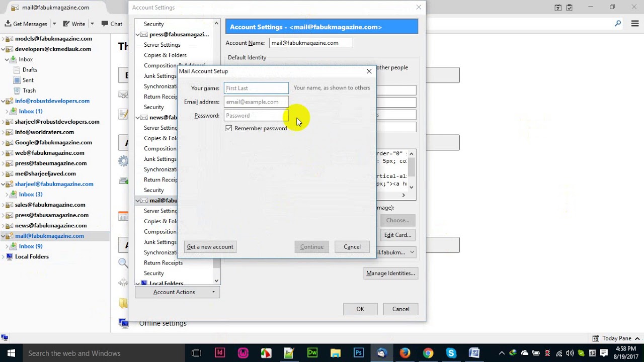Select sales@fabukmagazine.com account in folder pane

pyautogui.click(x=50, y=205)
